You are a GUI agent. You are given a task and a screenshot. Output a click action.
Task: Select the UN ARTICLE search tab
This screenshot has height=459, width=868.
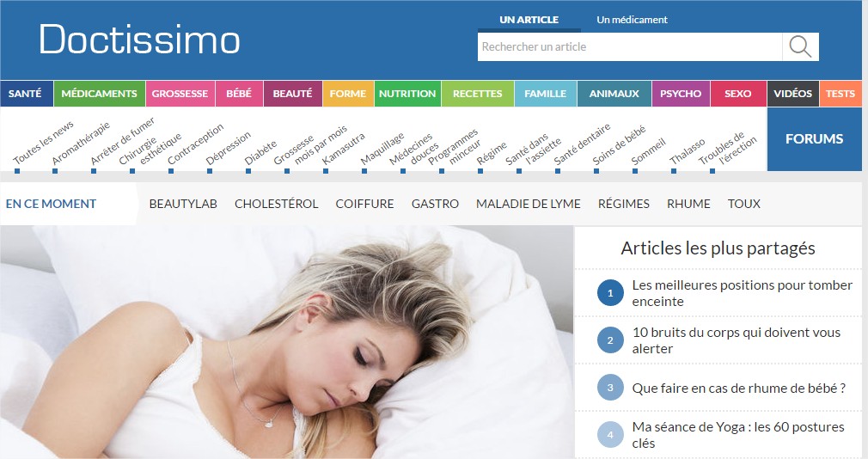tap(529, 20)
